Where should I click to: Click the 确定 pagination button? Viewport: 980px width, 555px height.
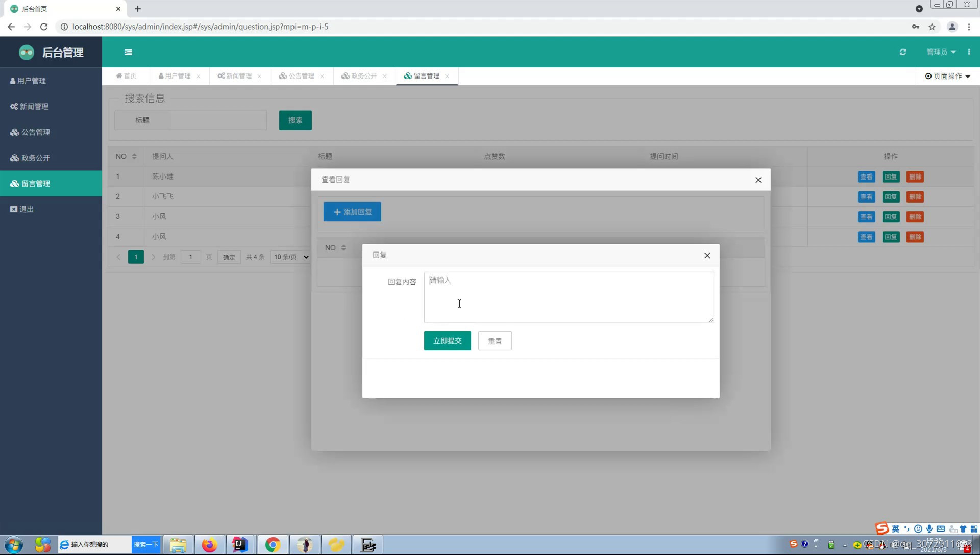(x=229, y=257)
